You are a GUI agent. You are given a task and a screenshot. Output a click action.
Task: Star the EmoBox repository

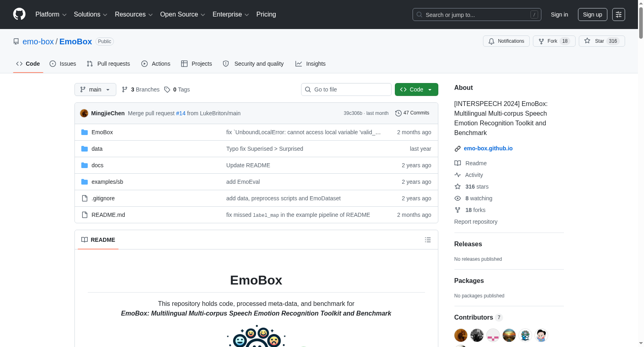602,41
